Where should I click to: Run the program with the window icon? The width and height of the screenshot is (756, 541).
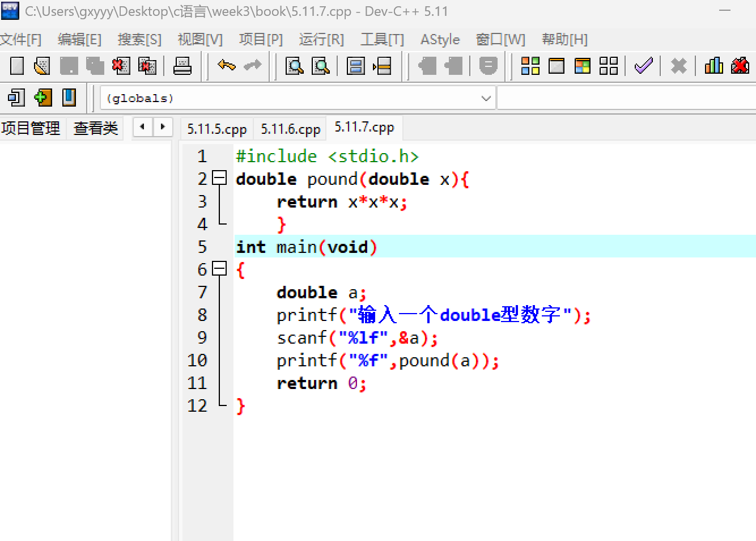[557, 66]
